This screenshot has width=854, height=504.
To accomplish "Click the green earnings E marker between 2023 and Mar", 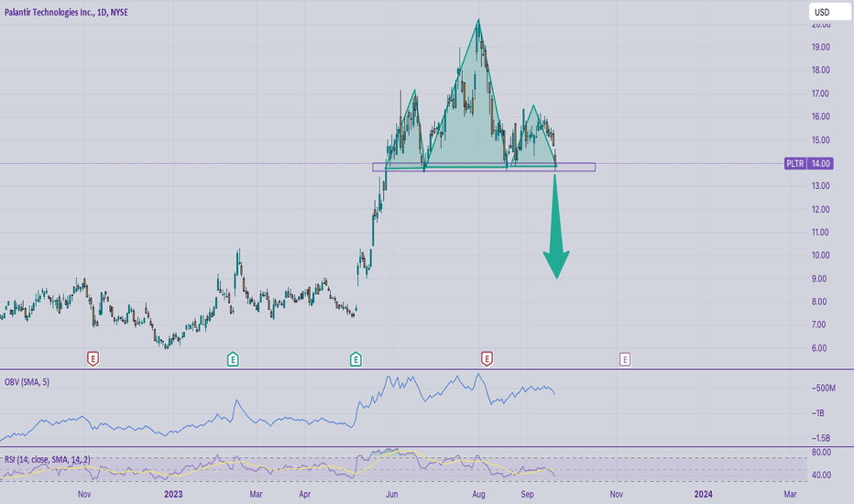I will (x=233, y=359).
